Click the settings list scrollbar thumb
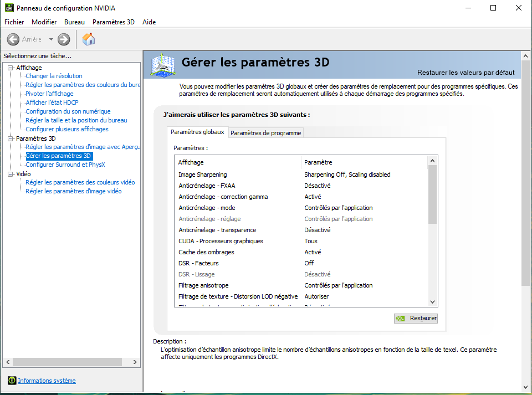 coord(432,194)
